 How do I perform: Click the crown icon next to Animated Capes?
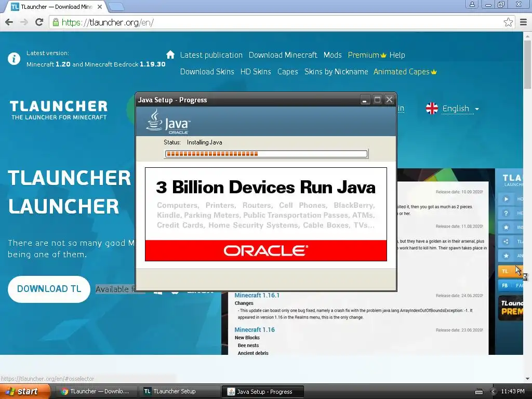434,72
